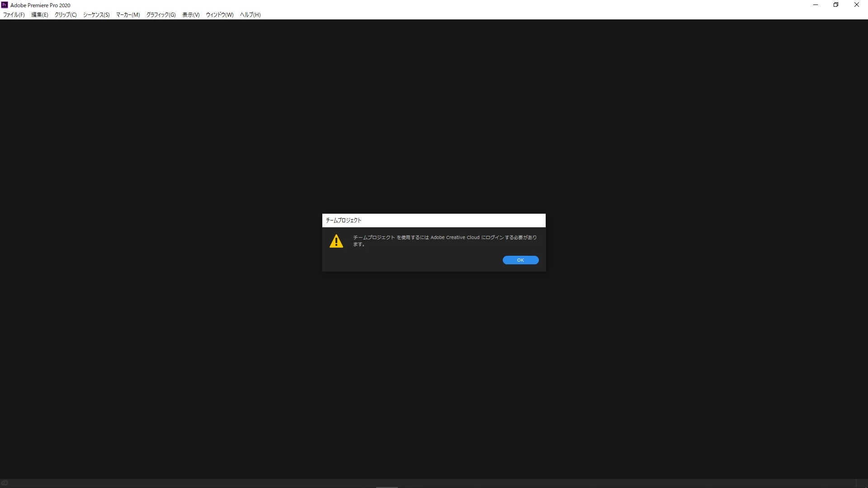Open the シーケンス(S) menu
The width and height of the screenshot is (868, 488).
96,15
